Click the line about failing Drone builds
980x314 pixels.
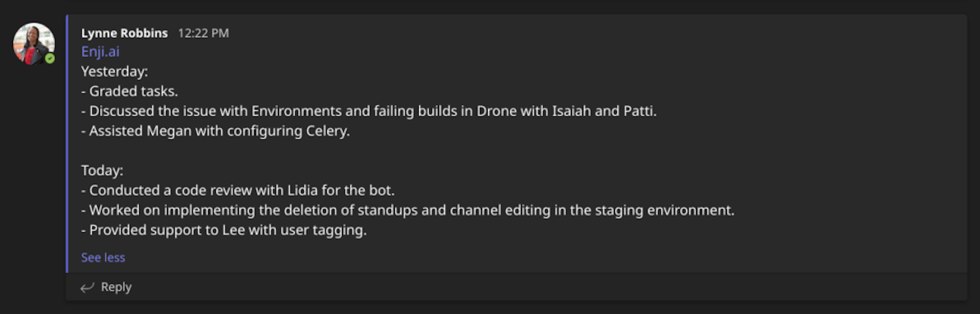368,111
